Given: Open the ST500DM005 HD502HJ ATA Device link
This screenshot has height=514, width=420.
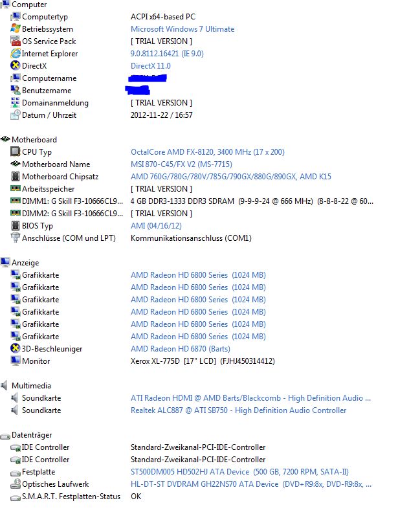Looking at the screenshot, I should pyautogui.click(x=240, y=472).
